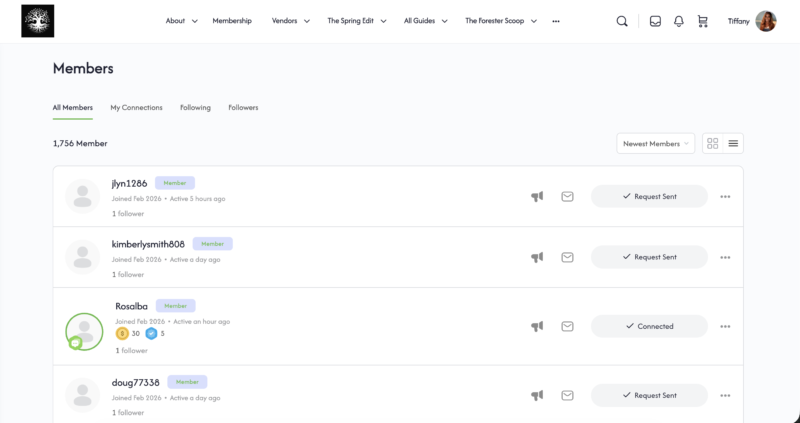Click the tree logo in the header
Image resolution: width=800 pixels, height=423 pixels.
click(x=38, y=21)
